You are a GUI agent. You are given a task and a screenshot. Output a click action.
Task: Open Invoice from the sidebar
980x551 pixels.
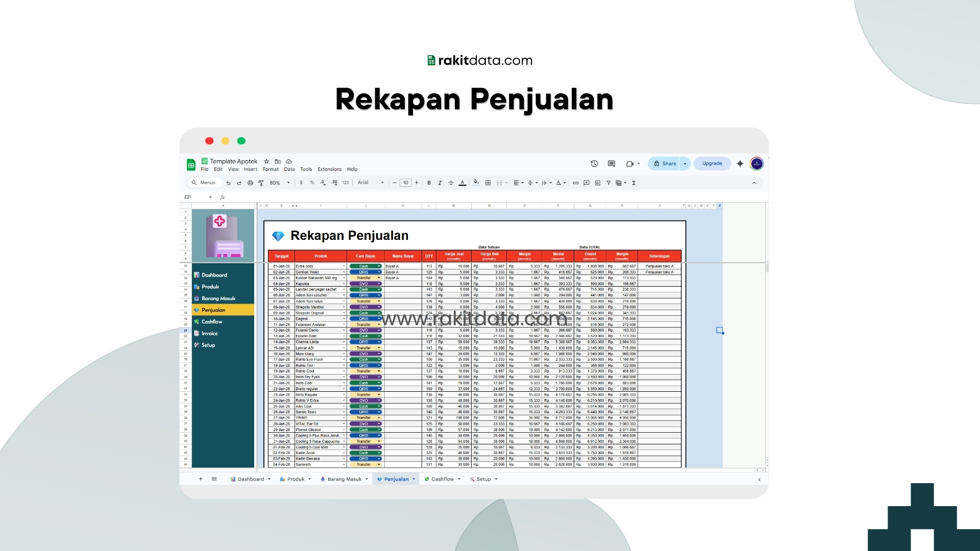209,334
